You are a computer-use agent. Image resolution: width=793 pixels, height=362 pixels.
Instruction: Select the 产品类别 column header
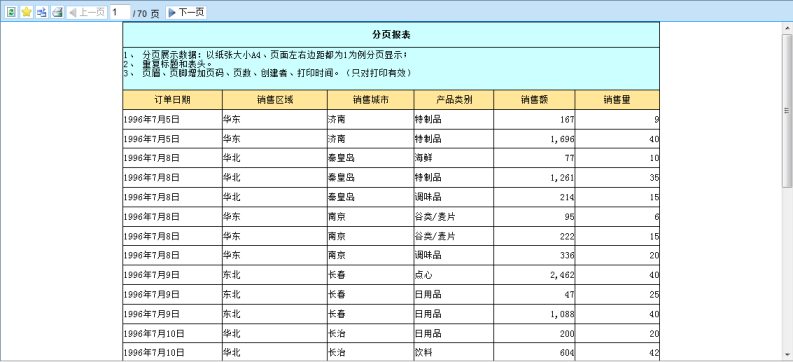454,100
